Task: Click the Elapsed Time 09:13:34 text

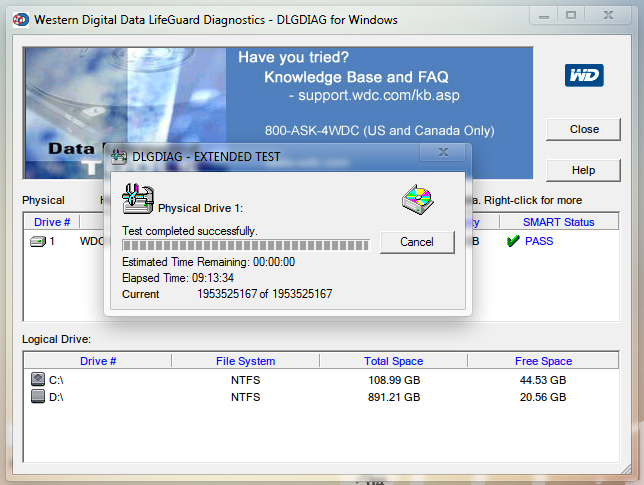Action: (178, 278)
